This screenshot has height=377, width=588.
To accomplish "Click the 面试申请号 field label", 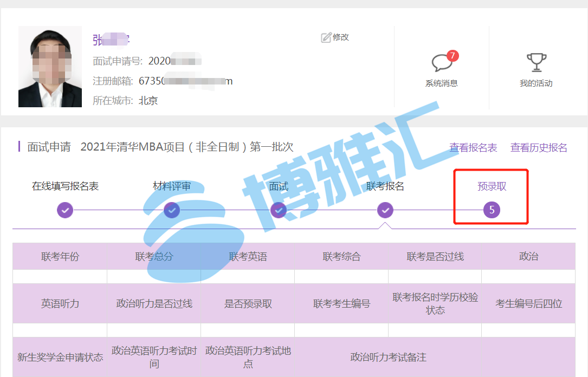I will tap(118, 61).
